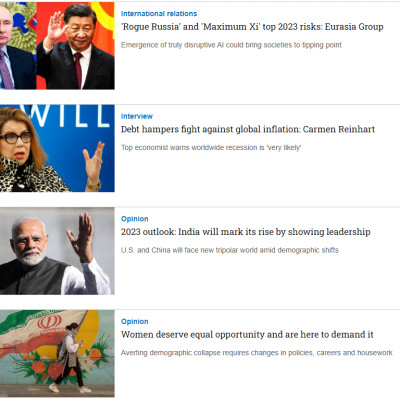Open the Opinion label above the women headline
The width and height of the screenshot is (400, 400).
point(135,322)
